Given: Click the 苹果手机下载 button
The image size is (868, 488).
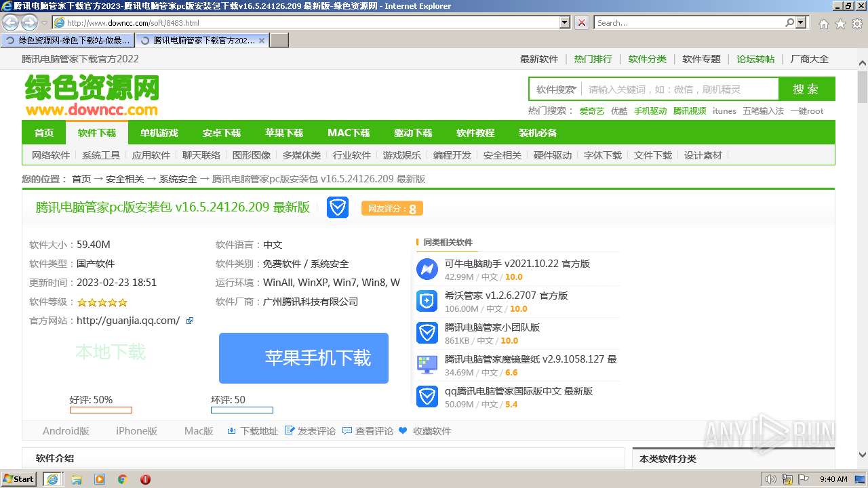Looking at the screenshot, I should [x=304, y=358].
